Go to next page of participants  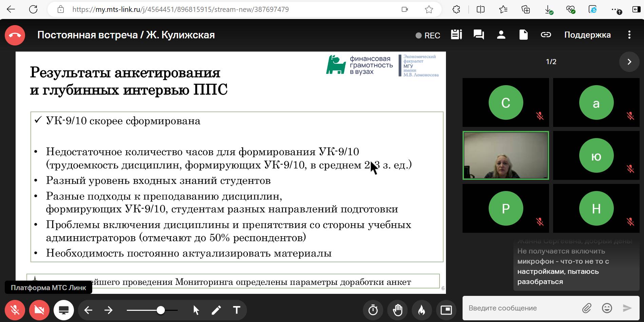(x=629, y=62)
